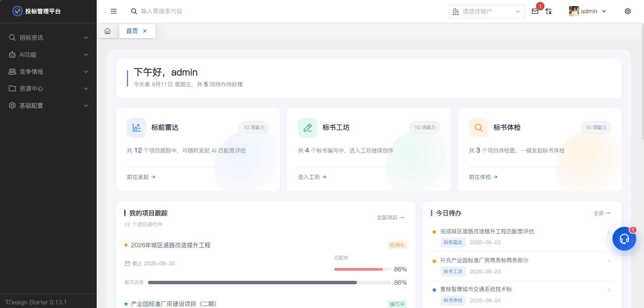This screenshot has height=308, width=644.
Task: Open the floating customer service headset button
Action: pos(624,239)
